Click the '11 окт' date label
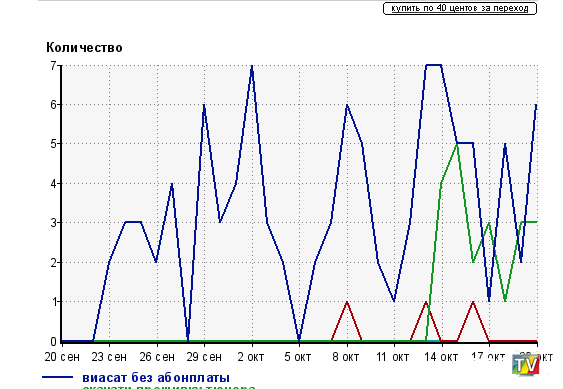The height and width of the screenshot is (389, 563). (392, 357)
